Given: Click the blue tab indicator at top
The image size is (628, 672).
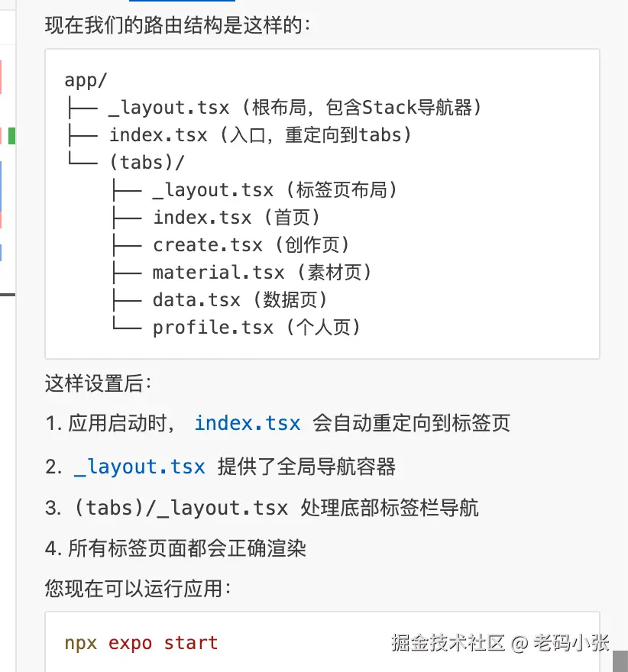Looking at the screenshot, I should point(182,1).
